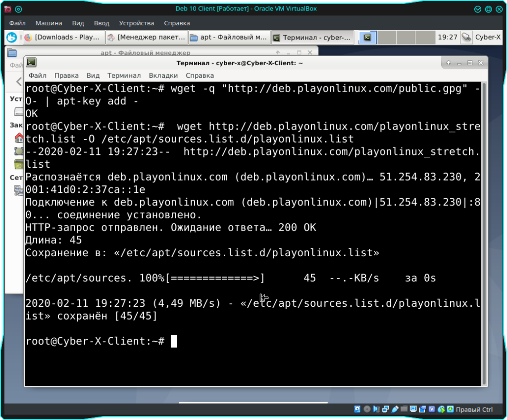Viewport: 507px width, 420px height.
Task: Open VirtualBox Машина menu
Action: [49, 23]
